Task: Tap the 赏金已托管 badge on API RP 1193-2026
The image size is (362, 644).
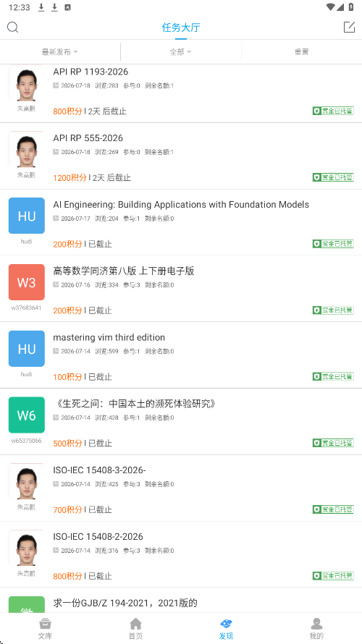Action: (333, 111)
